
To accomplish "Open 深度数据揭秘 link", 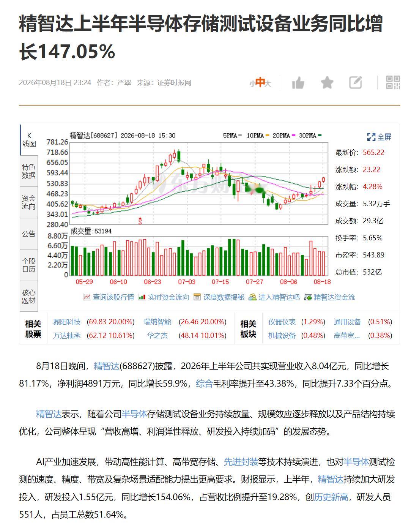I will [x=224, y=297].
